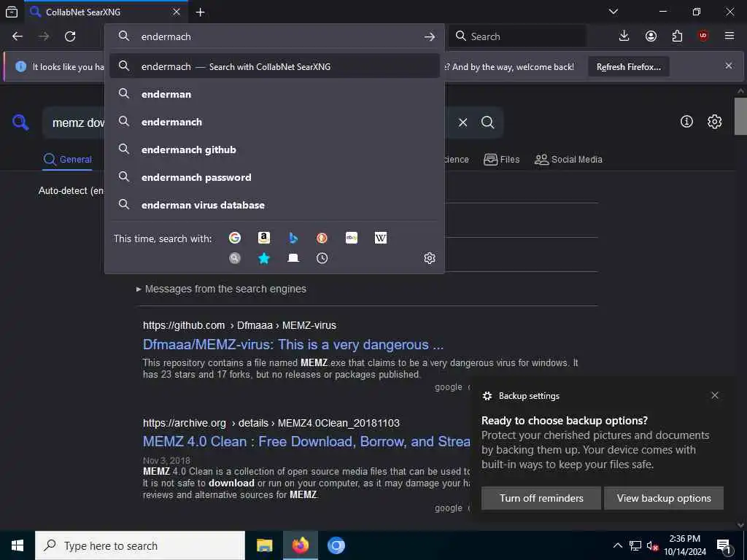Viewport: 747px width, 560px height.
Task: Select suggestion 'endermanch'
Action: pyautogui.click(x=274, y=122)
